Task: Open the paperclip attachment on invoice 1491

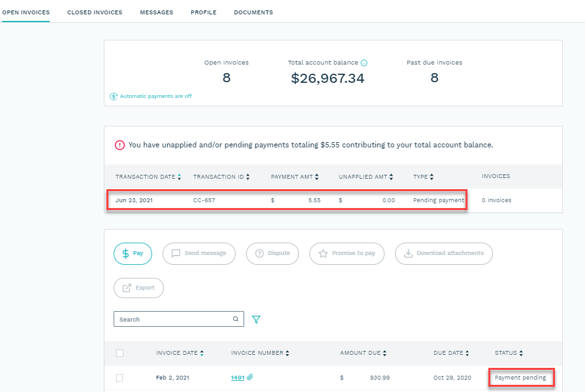Action: (x=252, y=377)
